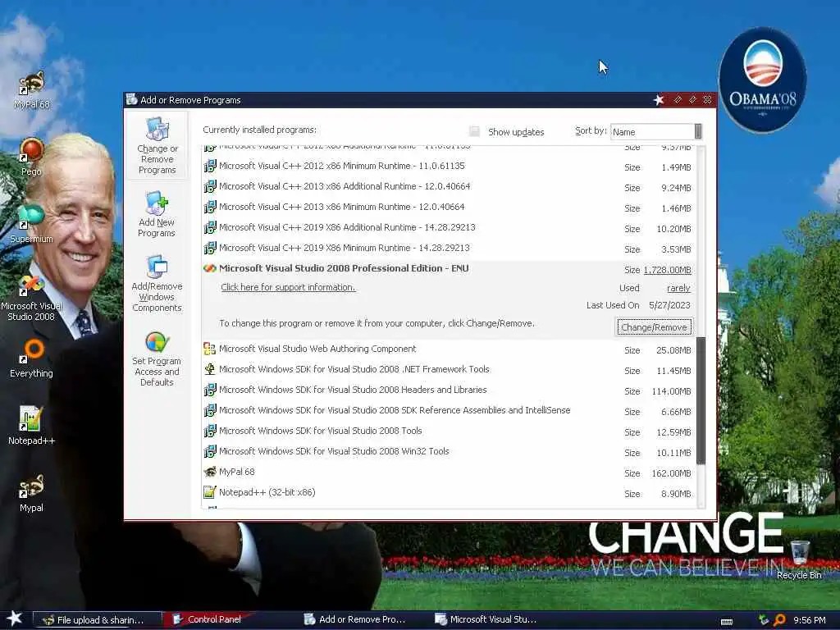The image size is (840, 630).
Task: Click Visual C++ 2019 X86 Additional Runtime icon
Action: pos(210,228)
